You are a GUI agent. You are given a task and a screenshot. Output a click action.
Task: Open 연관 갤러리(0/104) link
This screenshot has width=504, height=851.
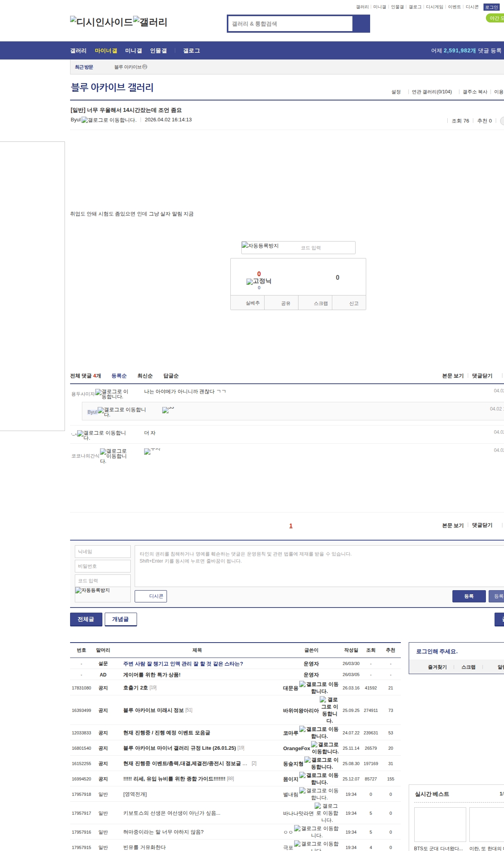pos(432,92)
